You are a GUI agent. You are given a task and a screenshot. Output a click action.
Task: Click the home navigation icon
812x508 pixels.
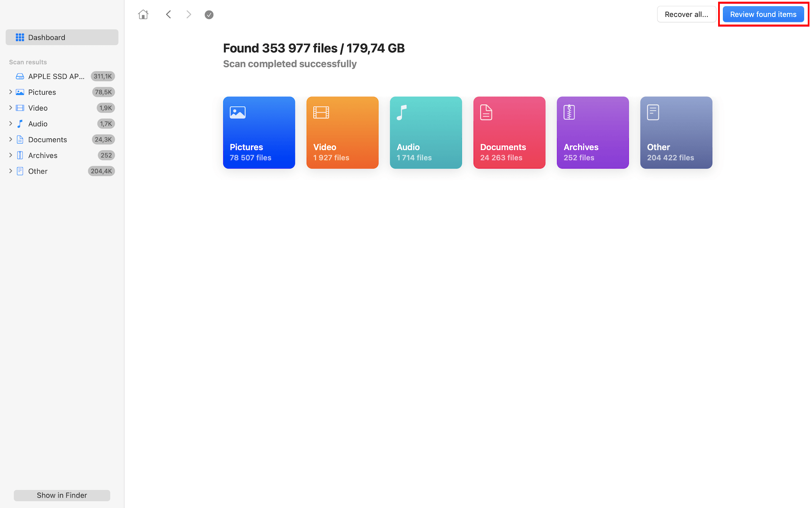point(143,14)
